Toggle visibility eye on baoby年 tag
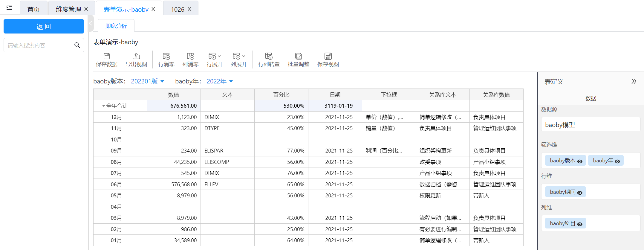 pyautogui.click(x=617, y=161)
